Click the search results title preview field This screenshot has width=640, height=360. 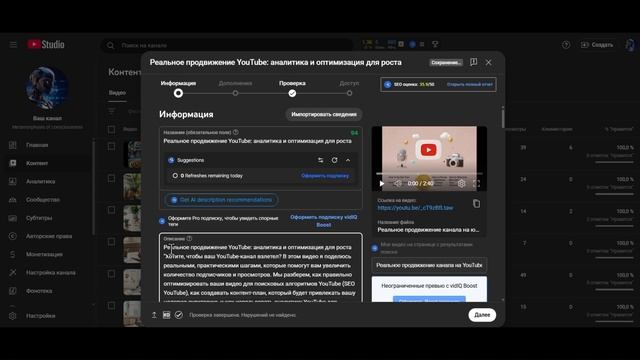point(429,265)
